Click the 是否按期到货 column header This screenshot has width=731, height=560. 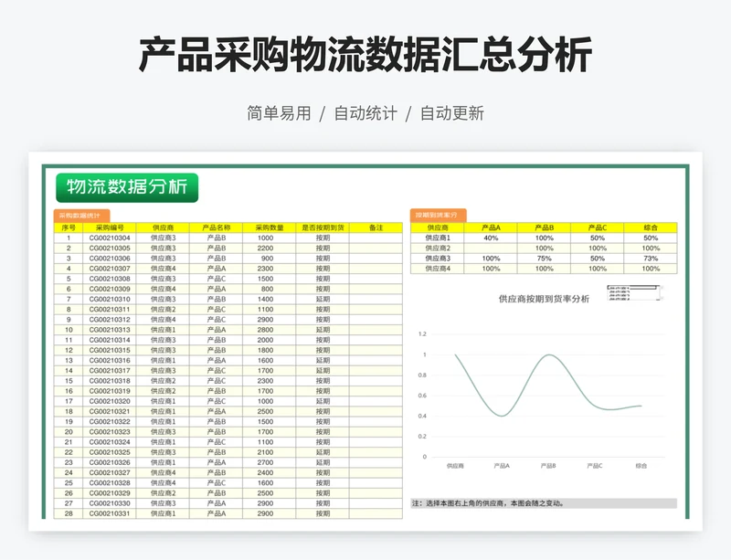point(323,227)
